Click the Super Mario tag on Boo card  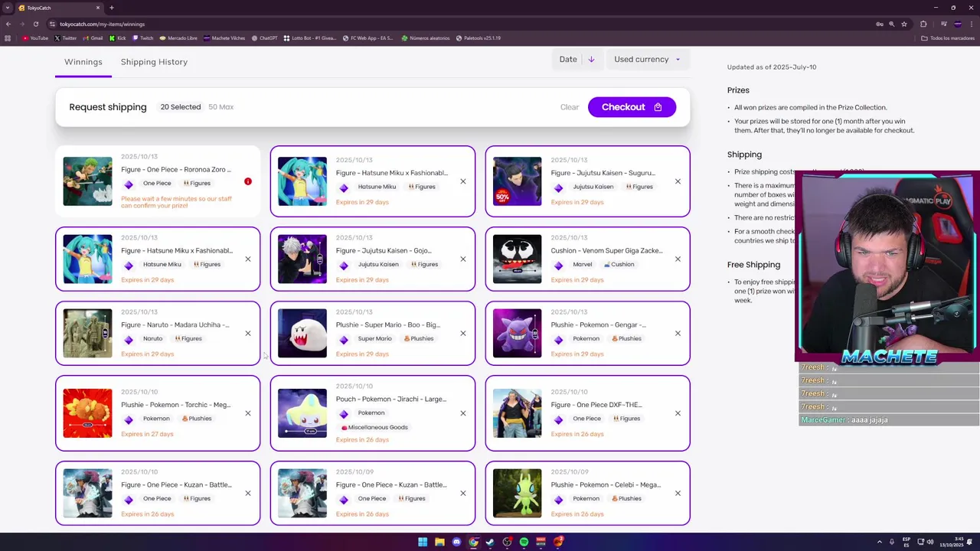pyautogui.click(x=374, y=339)
